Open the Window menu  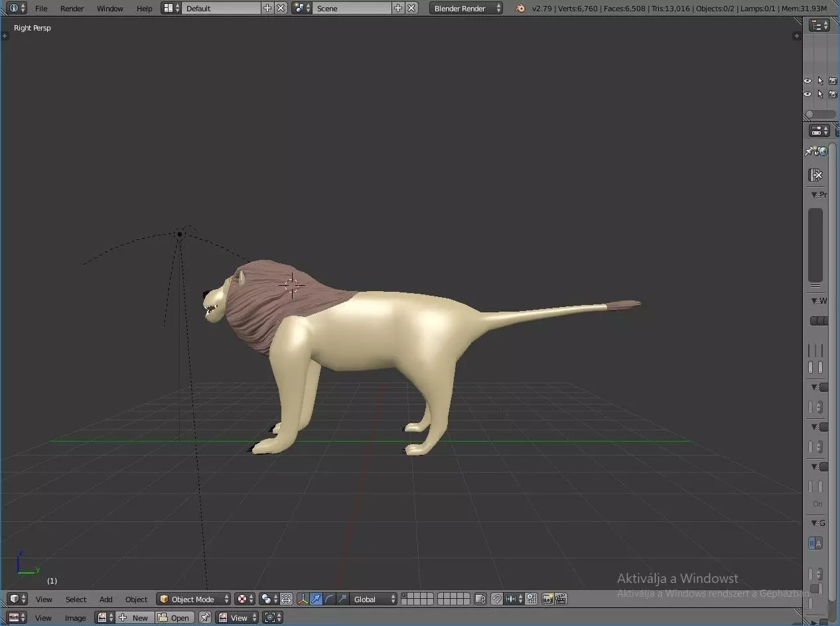[x=110, y=9]
